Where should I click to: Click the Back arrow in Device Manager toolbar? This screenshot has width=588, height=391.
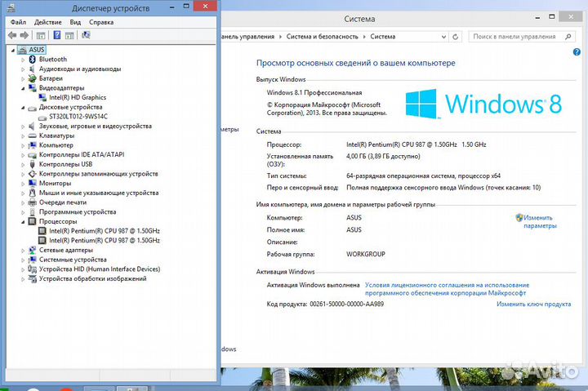[11, 35]
